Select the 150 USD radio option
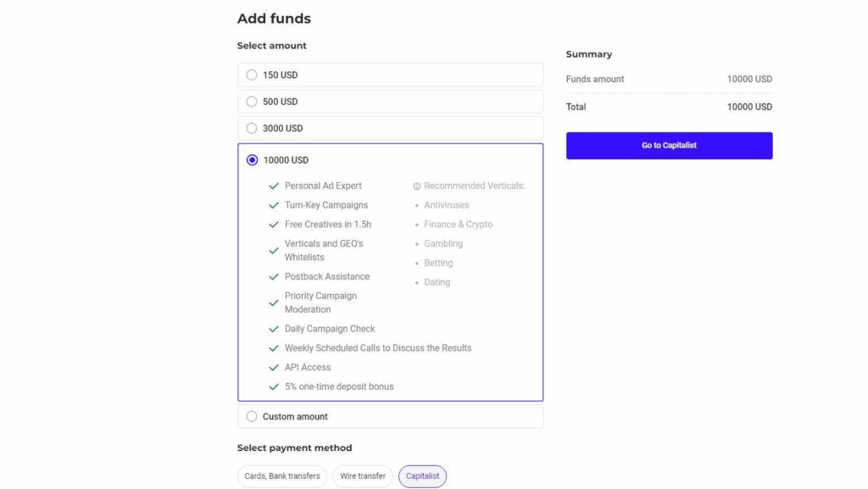The height and width of the screenshot is (489, 868). (252, 75)
